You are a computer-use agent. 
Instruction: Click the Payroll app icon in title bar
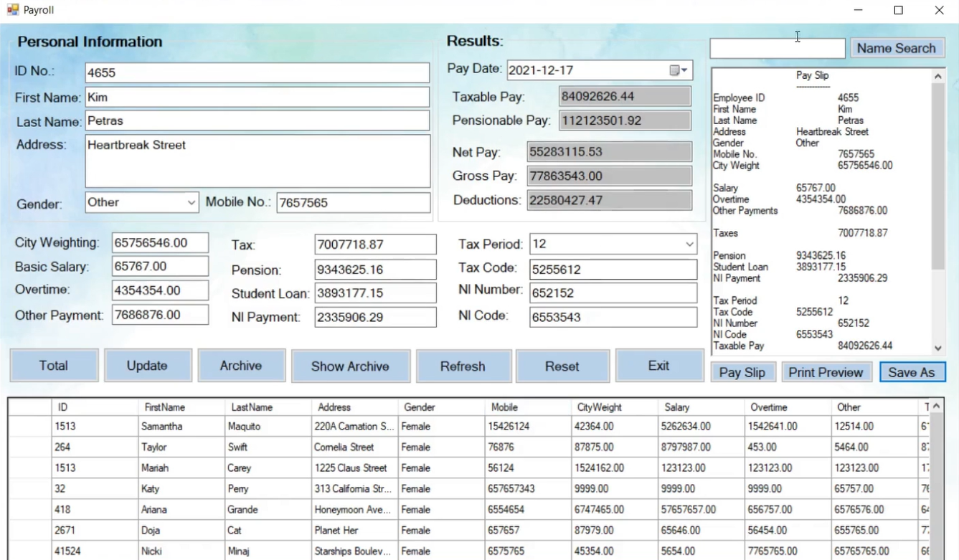pyautogui.click(x=12, y=10)
